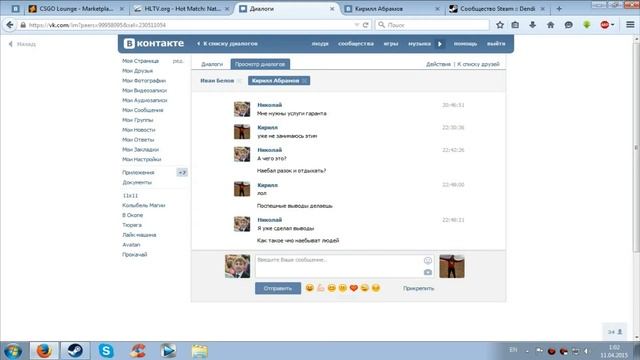This screenshot has width=640, height=360.
Task: Open Документы in sidebar
Action: [137, 182]
